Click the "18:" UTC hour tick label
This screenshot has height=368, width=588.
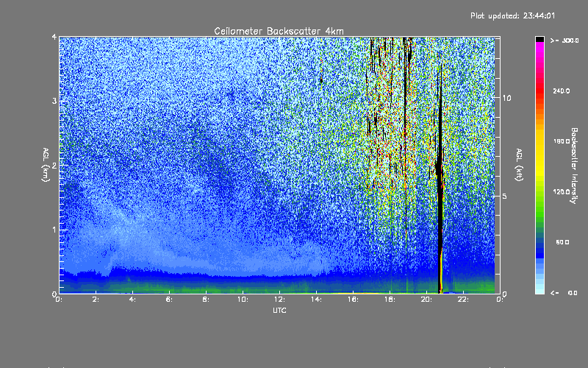[390, 300]
